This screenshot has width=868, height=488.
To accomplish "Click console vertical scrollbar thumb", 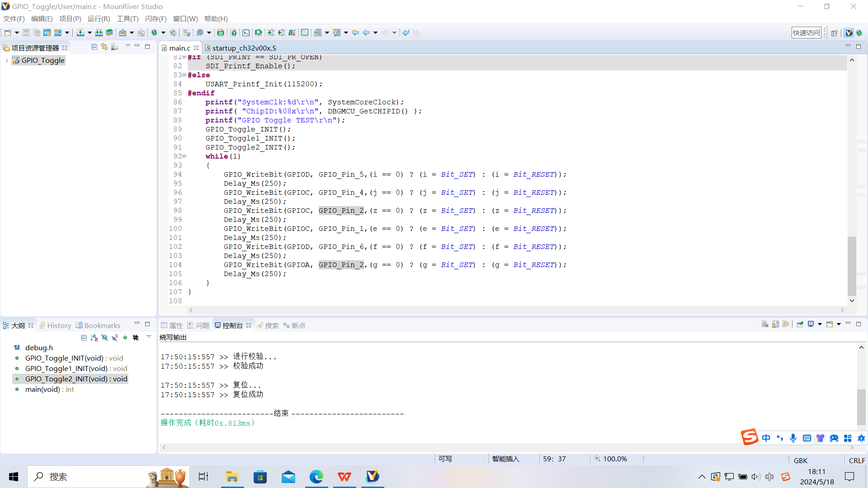I will tap(861, 407).
